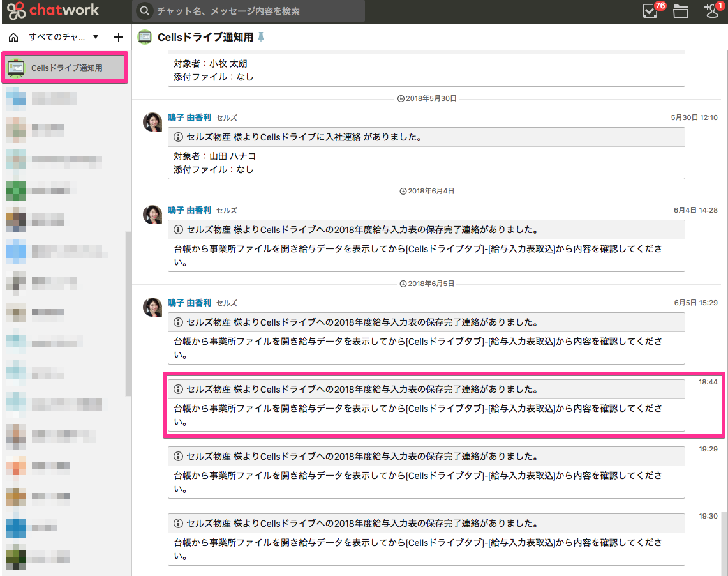Click the 6月5日 15:29 timestamp
The image size is (728, 576).
pos(695,303)
